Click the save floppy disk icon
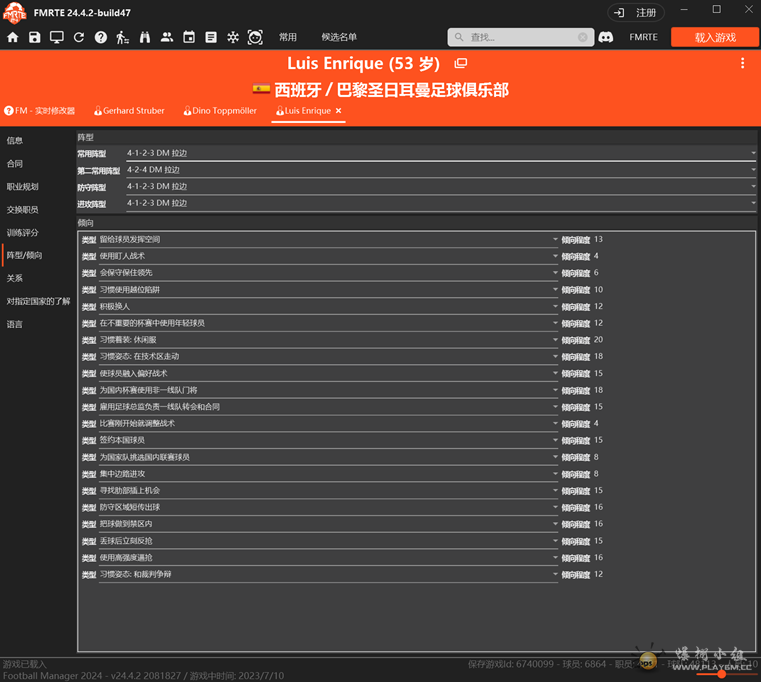 [x=35, y=37]
